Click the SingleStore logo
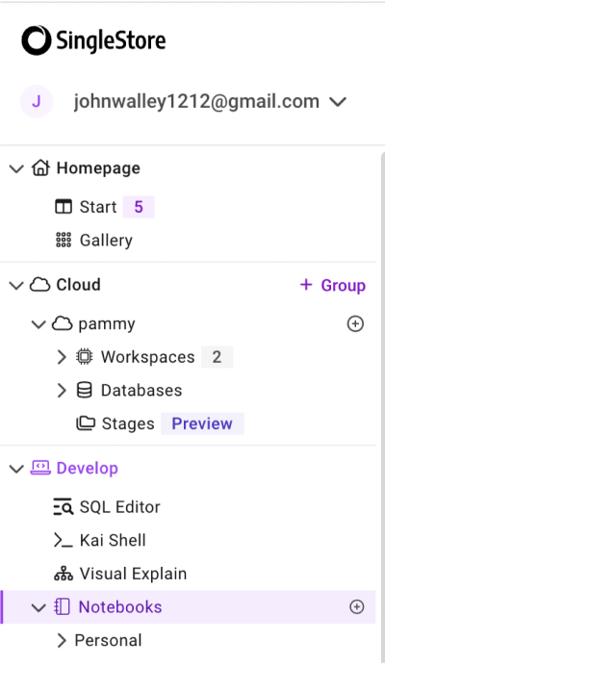The width and height of the screenshot is (616, 693). 93,40
